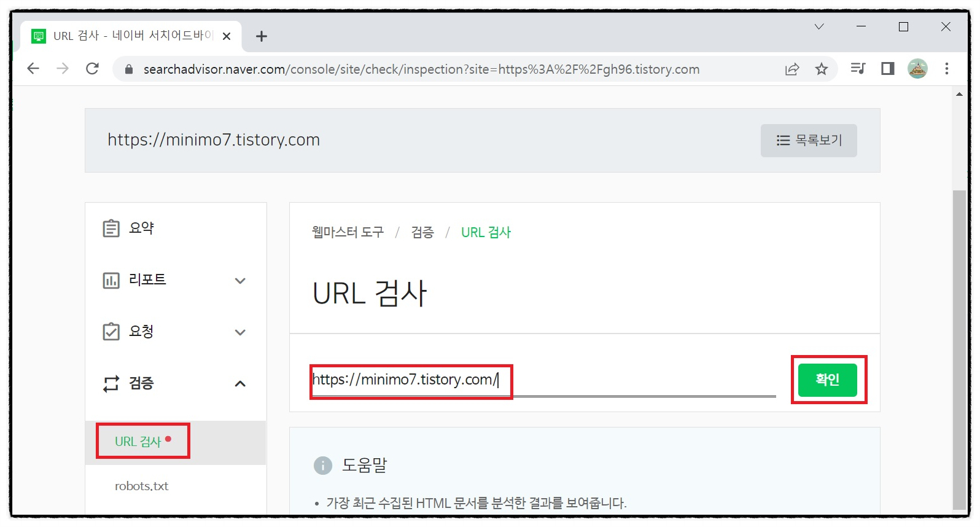Expand the 요청 chevron

(240, 332)
